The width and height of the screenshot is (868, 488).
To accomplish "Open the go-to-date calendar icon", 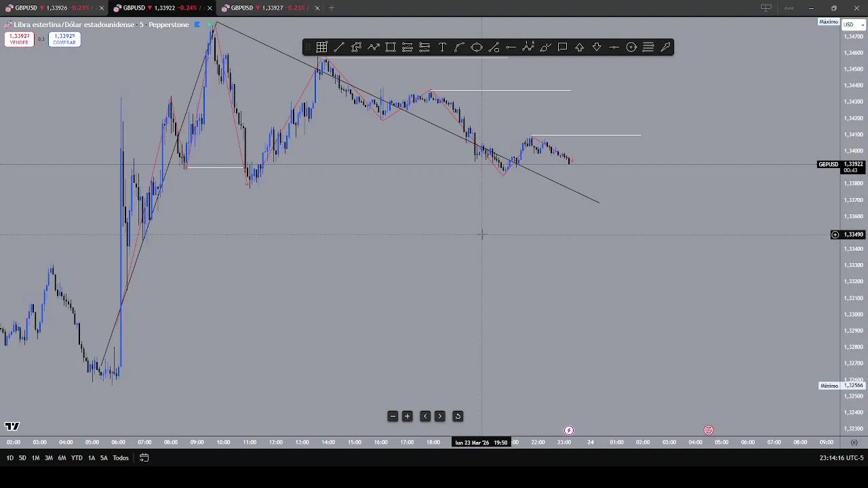I will pyautogui.click(x=144, y=457).
